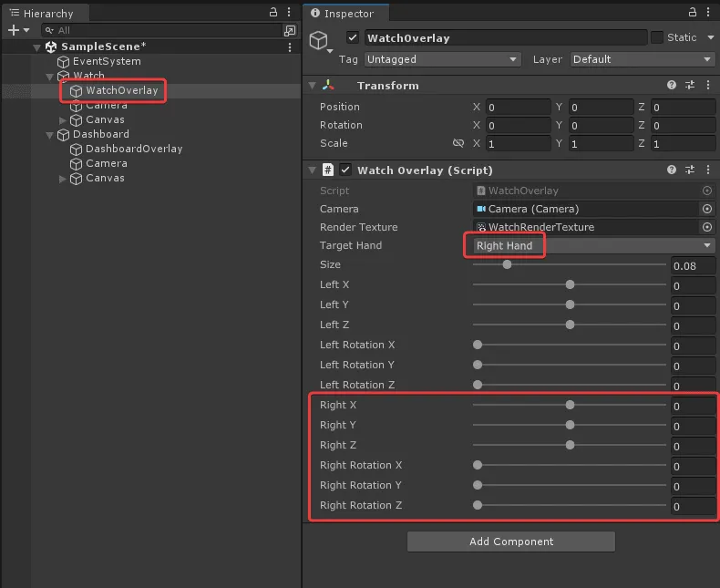Viewport: 720px width, 588px height.
Task: Open Transform component context menu
Action: pyautogui.click(x=708, y=85)
